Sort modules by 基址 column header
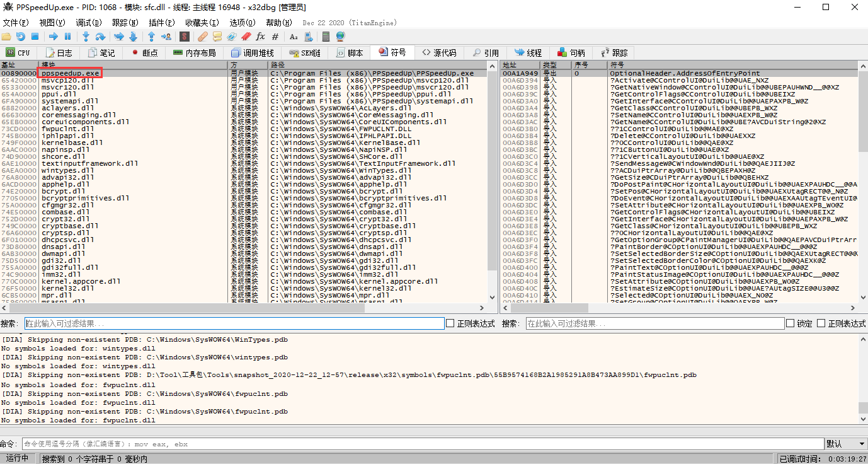 [x=20, y=65]
